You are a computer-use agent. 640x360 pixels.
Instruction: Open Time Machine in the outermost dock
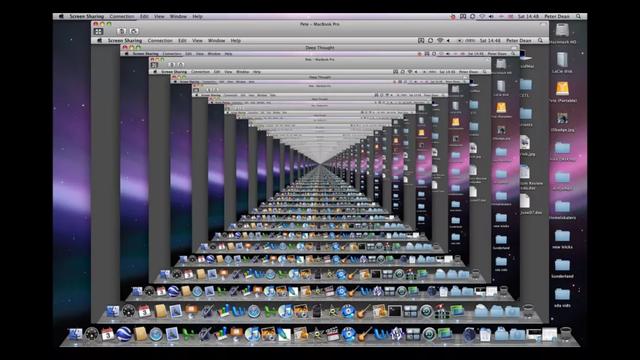(429, 334)
